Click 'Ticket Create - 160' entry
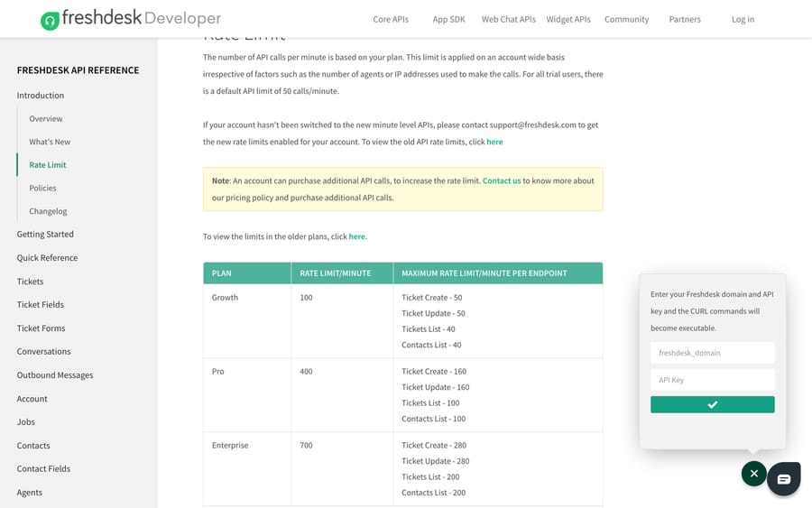Viewport: 812px width, 508px height. coord(434,372)
